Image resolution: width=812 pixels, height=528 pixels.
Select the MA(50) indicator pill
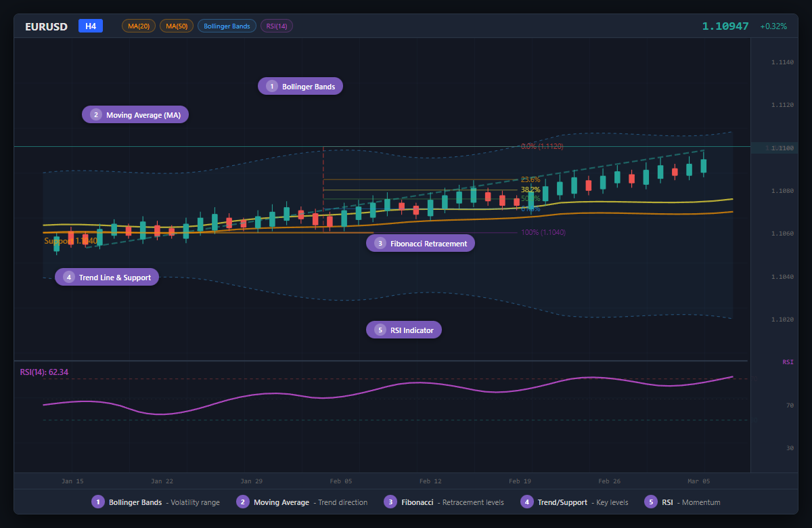tap(177, 26)
